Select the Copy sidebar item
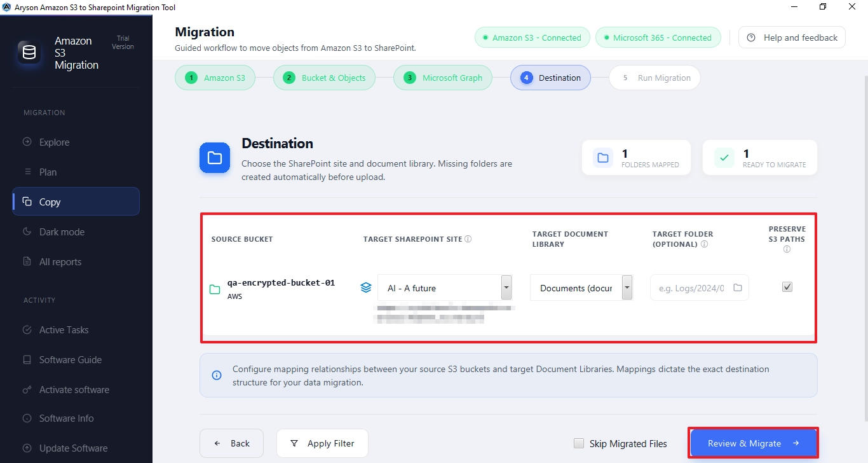Image resolution: width=868 pixels, height=463 pixels. tap(76, 202)
